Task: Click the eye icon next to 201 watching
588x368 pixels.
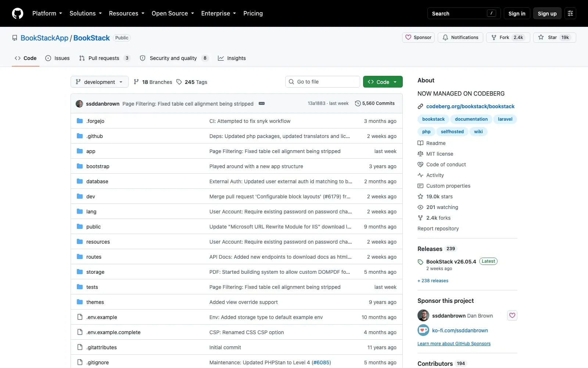Action: pyautogui.click(x=420, y=207)
